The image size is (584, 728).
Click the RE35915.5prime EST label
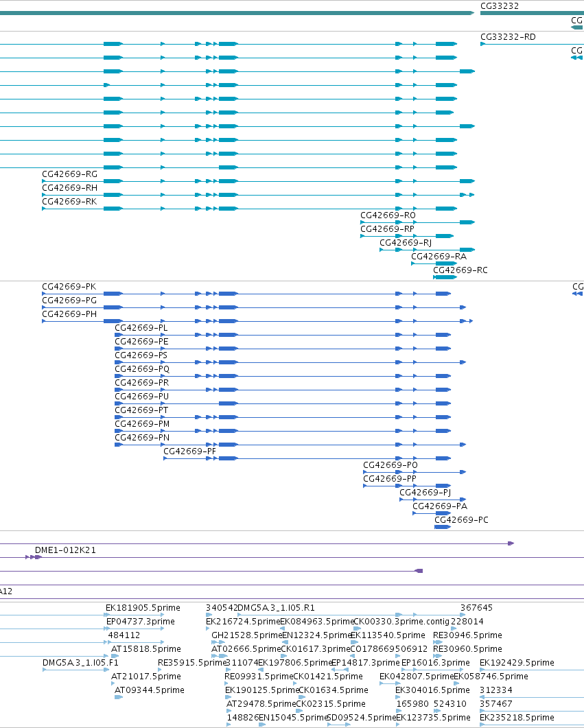coord(191,663)
